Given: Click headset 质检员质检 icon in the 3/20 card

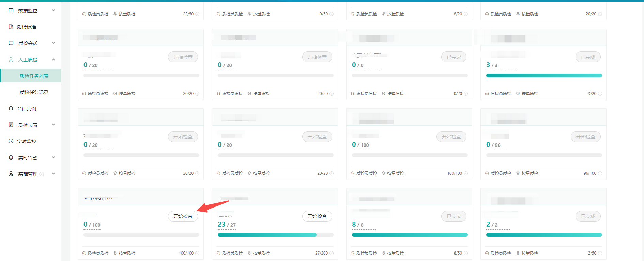Looking at the screenshot, I should (x=487, y=94).
